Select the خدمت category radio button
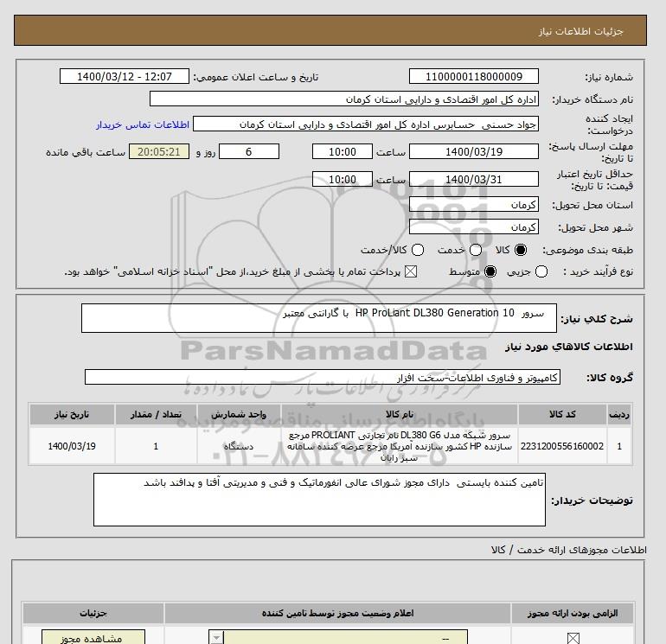The image size is (666, 644). click(476, 250)
